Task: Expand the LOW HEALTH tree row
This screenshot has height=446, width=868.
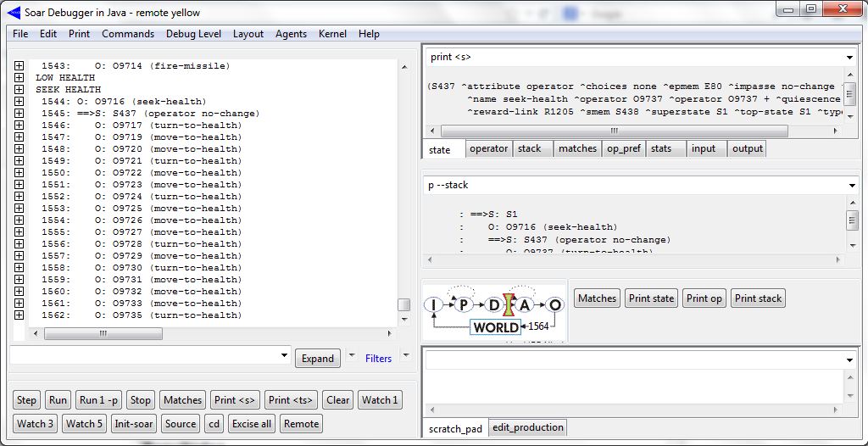Action: (19, 78)
